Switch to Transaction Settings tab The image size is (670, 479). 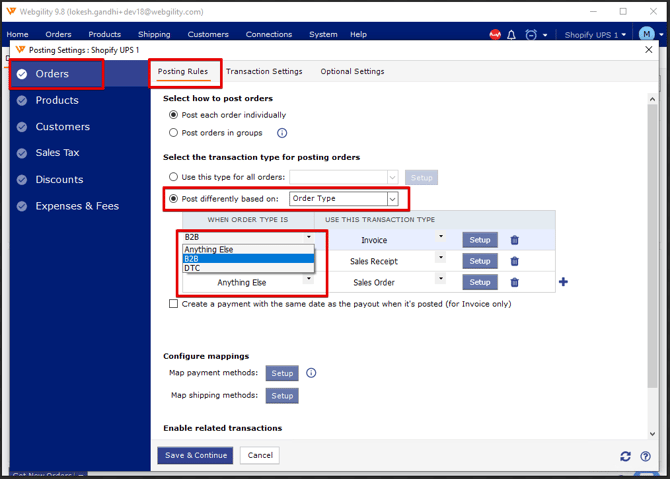[264, 72]
